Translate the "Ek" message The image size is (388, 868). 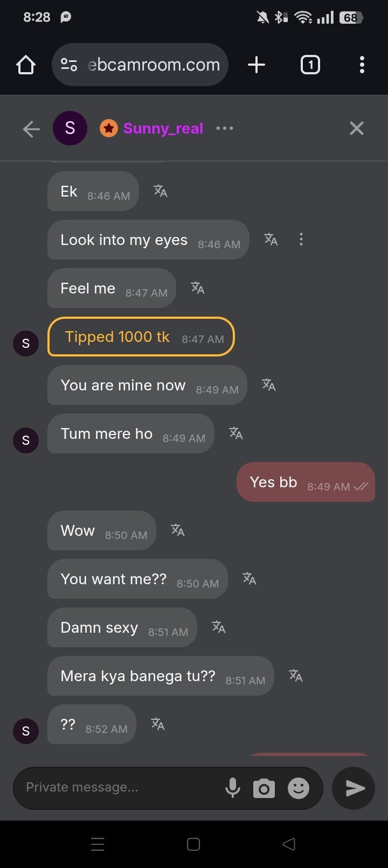[161, 191]
